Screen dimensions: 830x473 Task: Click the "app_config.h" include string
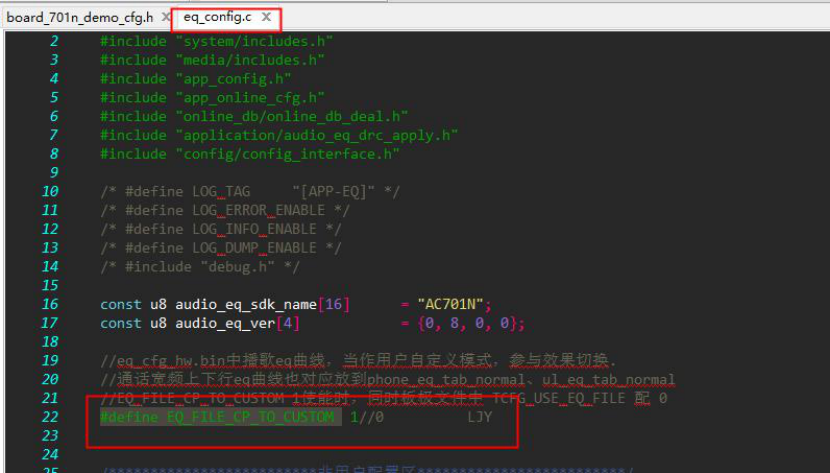point(233,79)
